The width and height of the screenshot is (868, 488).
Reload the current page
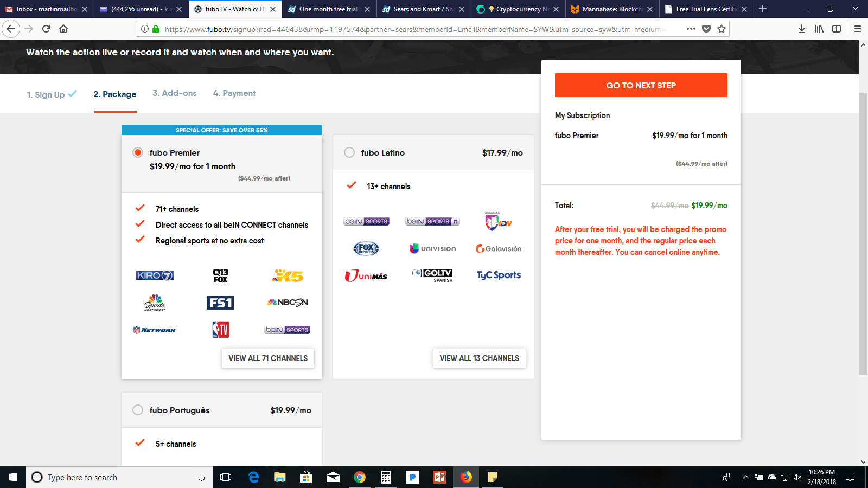click(x=46, y=29)
